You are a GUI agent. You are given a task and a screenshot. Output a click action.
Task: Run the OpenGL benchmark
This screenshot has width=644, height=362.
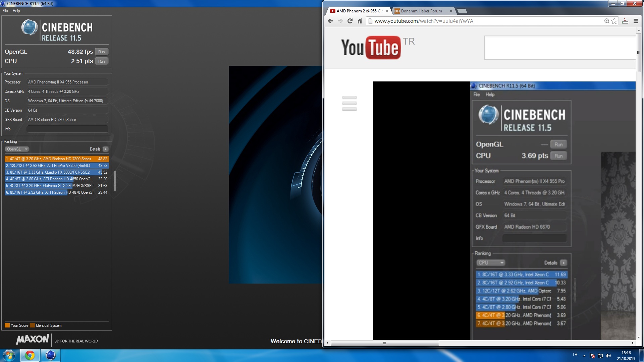pos(101,52)
